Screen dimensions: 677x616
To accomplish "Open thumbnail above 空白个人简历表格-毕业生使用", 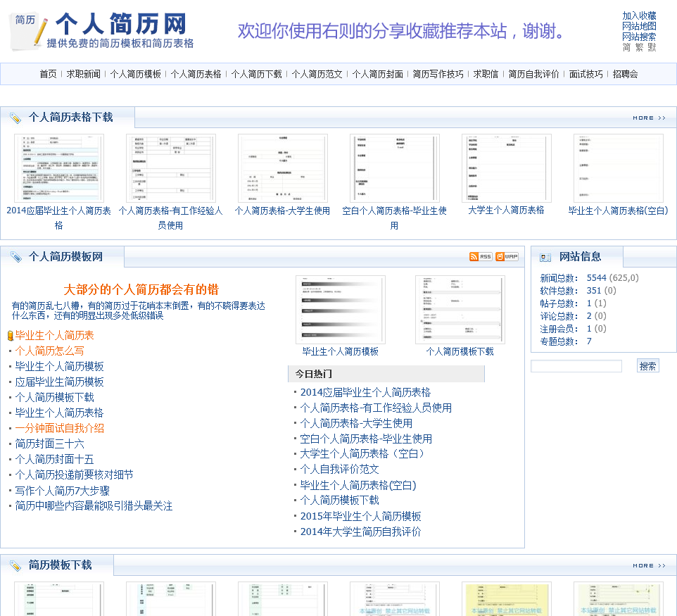I will (395, 168).
